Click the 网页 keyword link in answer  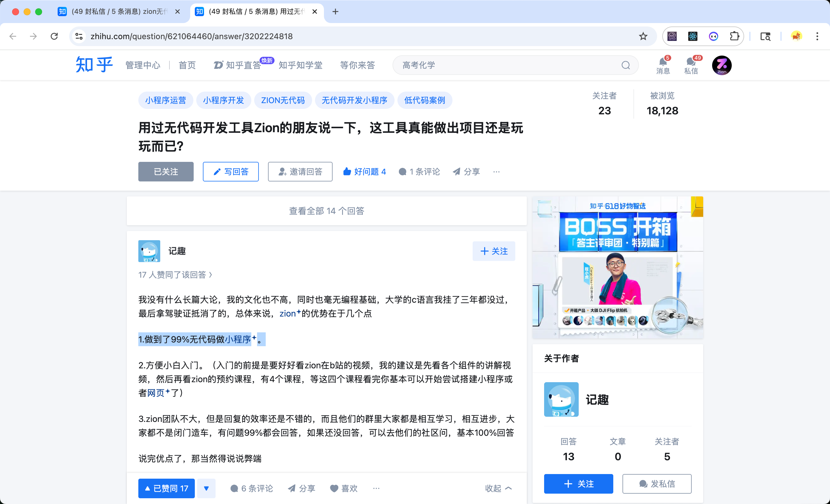158,393
